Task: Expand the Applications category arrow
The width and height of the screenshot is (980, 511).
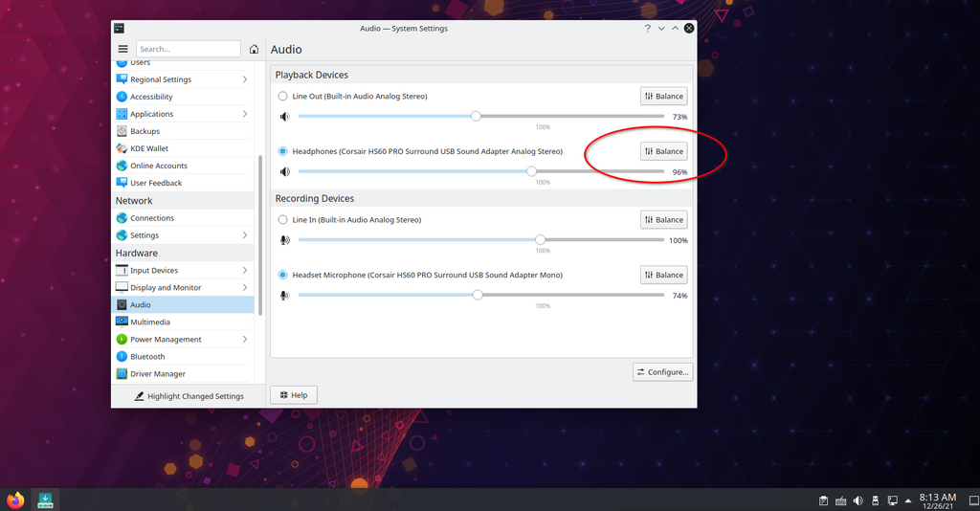Action: [x=245, y=114]
